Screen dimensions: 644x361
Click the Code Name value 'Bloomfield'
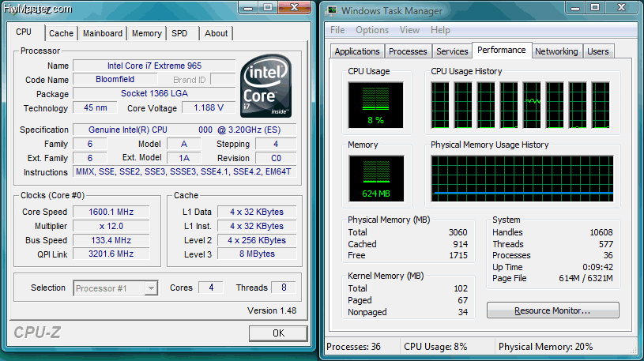pyautogui.click(x=115, y=79)
